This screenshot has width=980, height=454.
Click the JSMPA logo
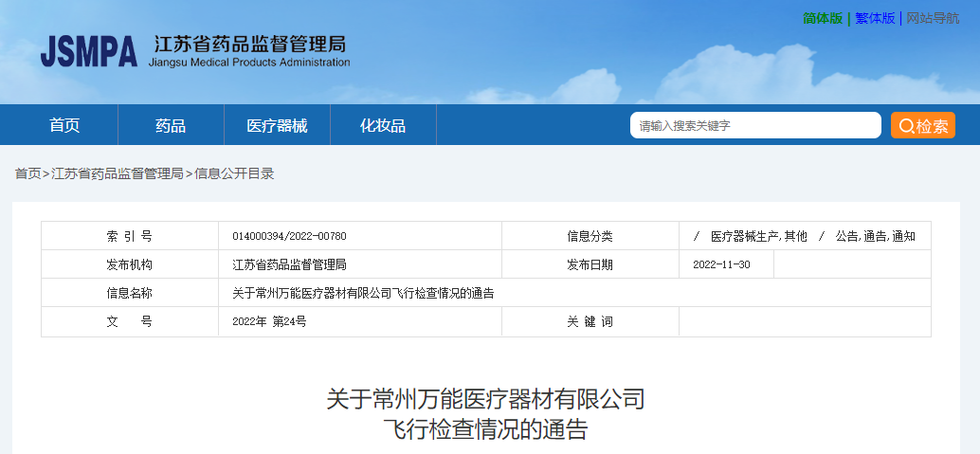[89, 51]
